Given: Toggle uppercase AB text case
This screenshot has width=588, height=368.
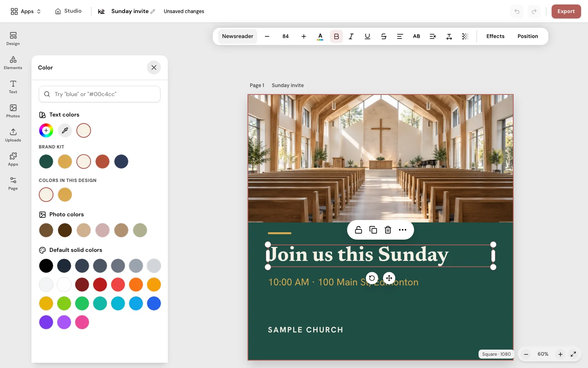Looking at the screenshot, I should point(416,36).
